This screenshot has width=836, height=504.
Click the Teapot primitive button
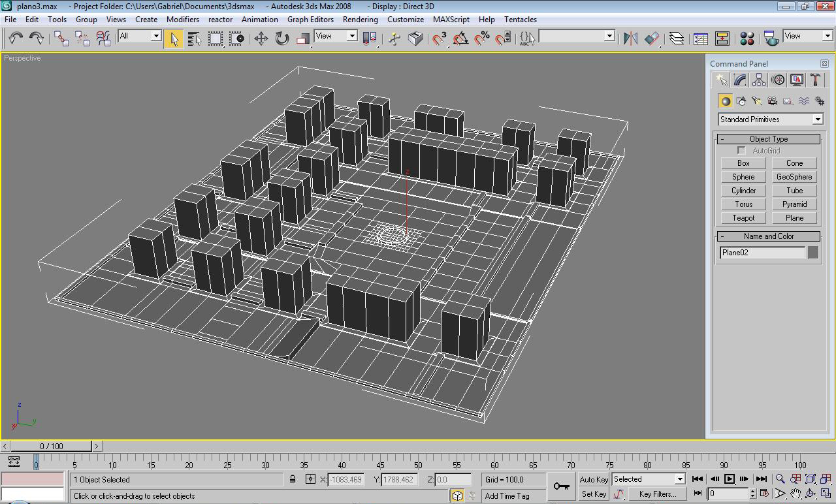(743, 218)
